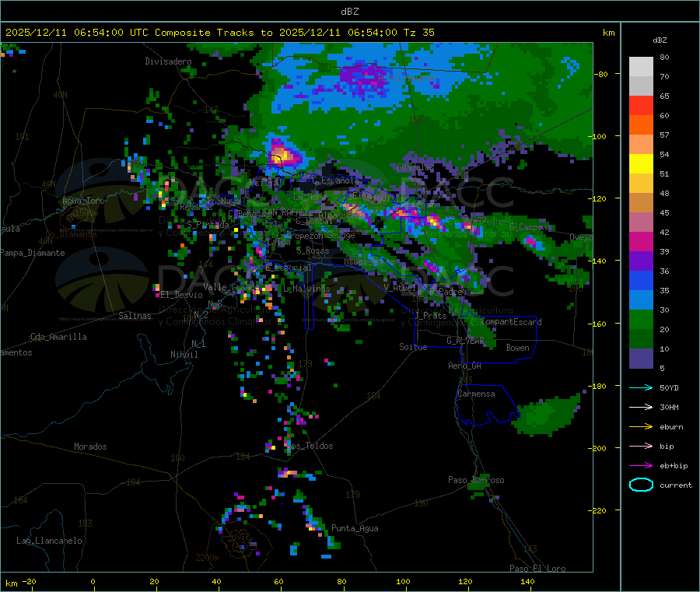Screen dimensions: 700x592
Task: Click the -80 tick on vertical axis
Action: click(603, 74)
